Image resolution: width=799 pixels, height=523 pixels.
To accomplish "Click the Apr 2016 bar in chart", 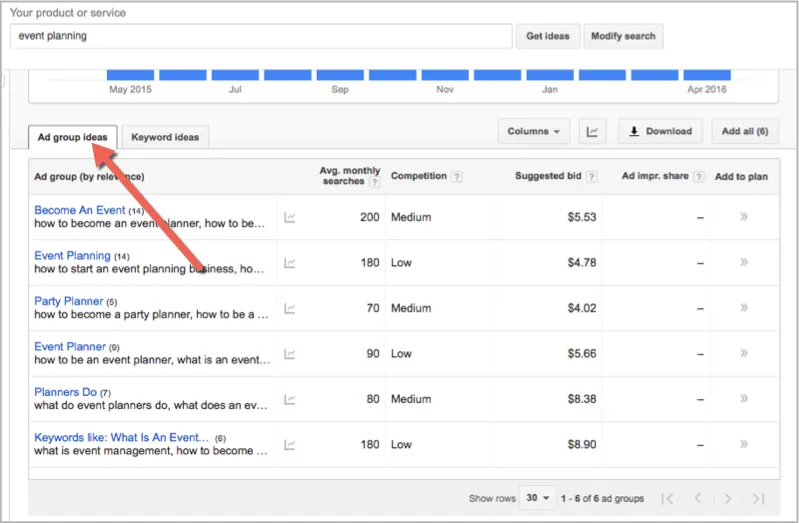I will (x=707, y=75).
